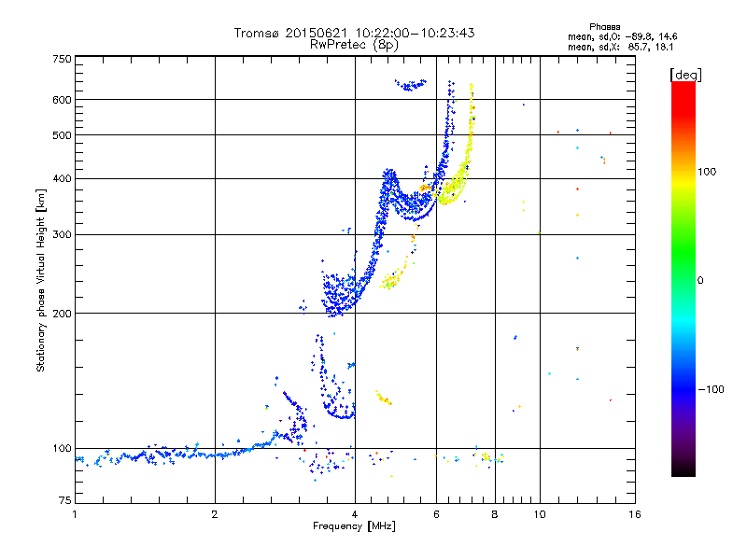This screenshot has height=560, width=747.
Task: Select the 'mean, sd,O: -89.8, 14.6' statistic
Action: 622,36
